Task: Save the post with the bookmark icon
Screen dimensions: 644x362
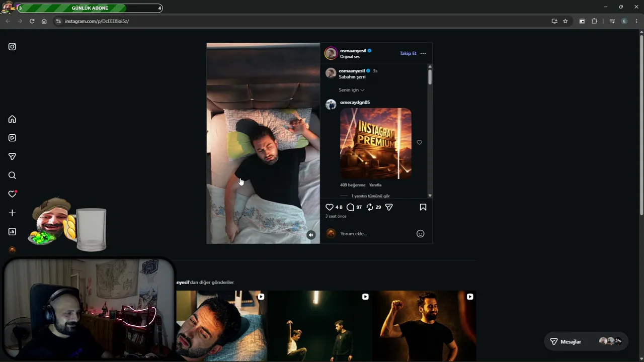Action: click(423, 207)
